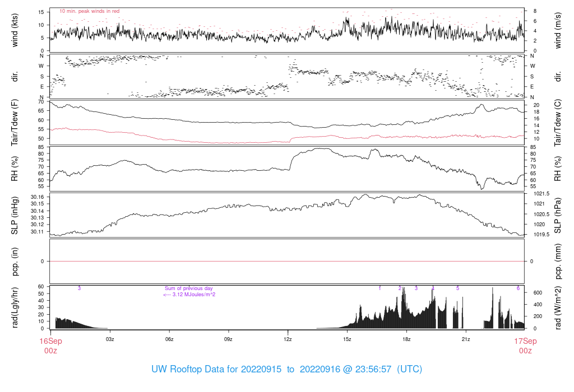This screenshot has width=574, height=392.
Task: Select the 12z time axis tick
Action: (288, 339)
